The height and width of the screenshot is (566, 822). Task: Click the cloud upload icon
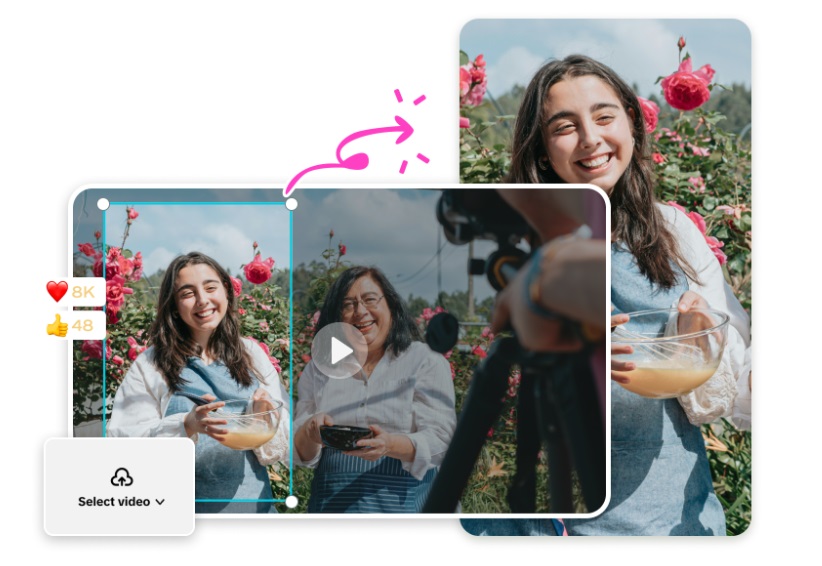point(122,477)
